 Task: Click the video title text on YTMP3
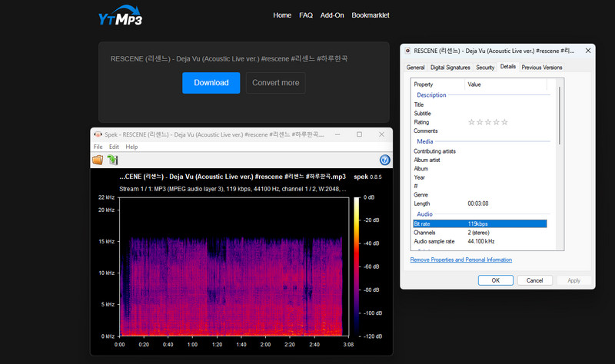click(228, 59)
